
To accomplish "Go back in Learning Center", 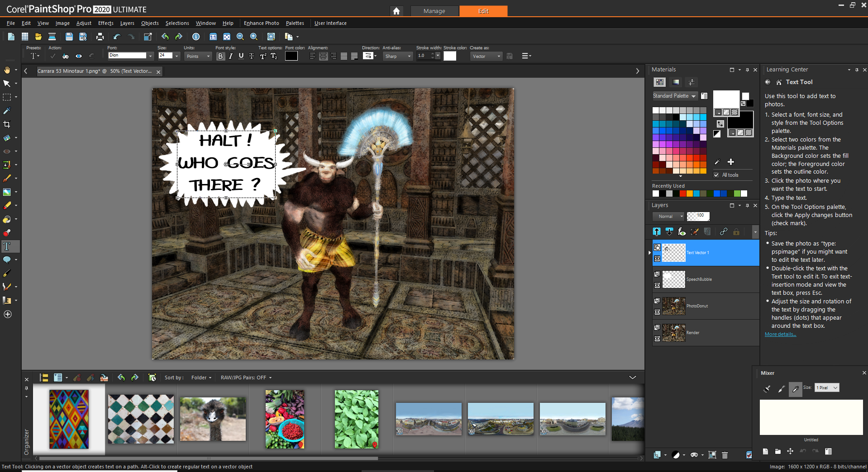I will click(768, 82).
